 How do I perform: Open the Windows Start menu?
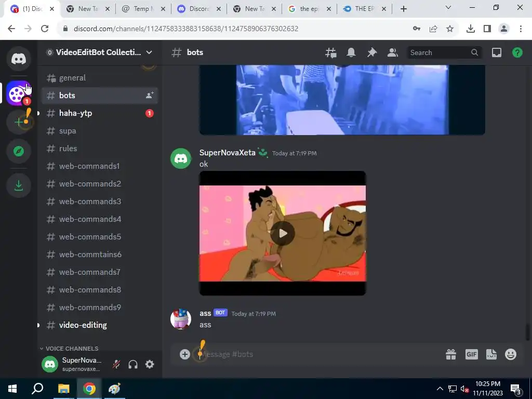tap(12, 389)
